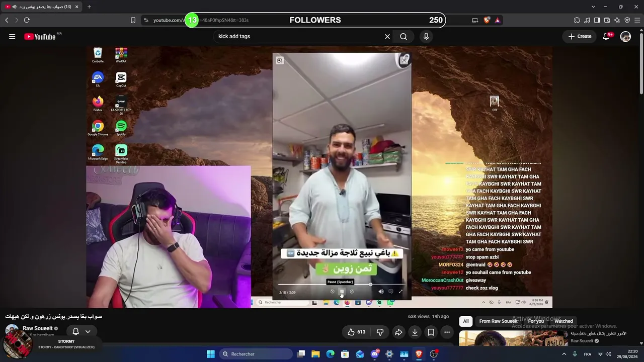Click the Create button

click(580, 36)
